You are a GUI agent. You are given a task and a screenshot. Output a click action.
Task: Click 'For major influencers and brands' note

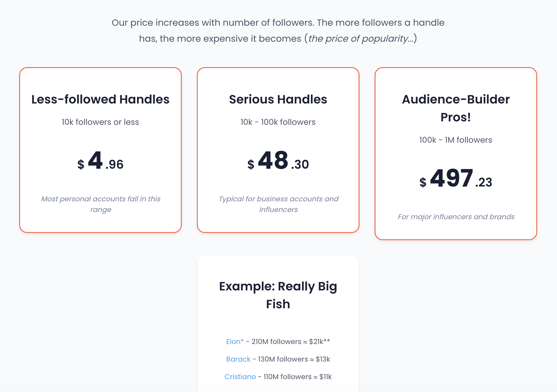coord(456,217)
